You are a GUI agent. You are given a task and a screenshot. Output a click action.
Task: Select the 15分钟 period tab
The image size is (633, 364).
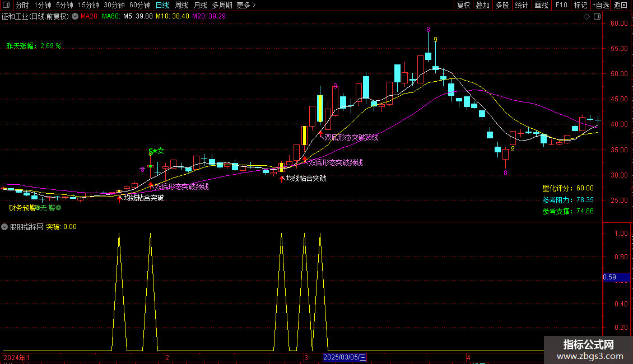(x=89, y=5)
